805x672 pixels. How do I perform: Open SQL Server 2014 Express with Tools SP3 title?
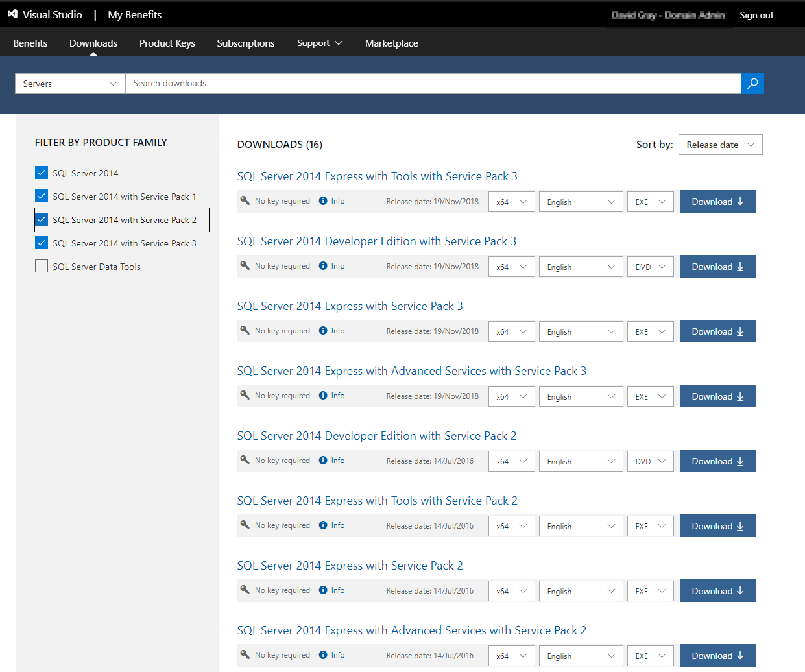[378, 176]
